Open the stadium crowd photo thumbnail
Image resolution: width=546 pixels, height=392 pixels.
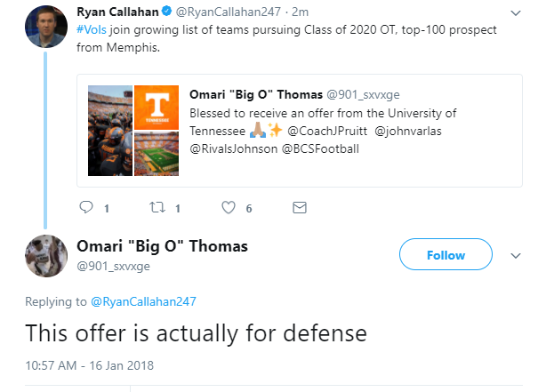(x=110, y=131)
